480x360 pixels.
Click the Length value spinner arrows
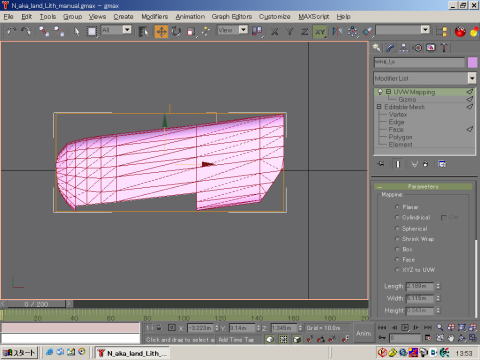(438, 286)
